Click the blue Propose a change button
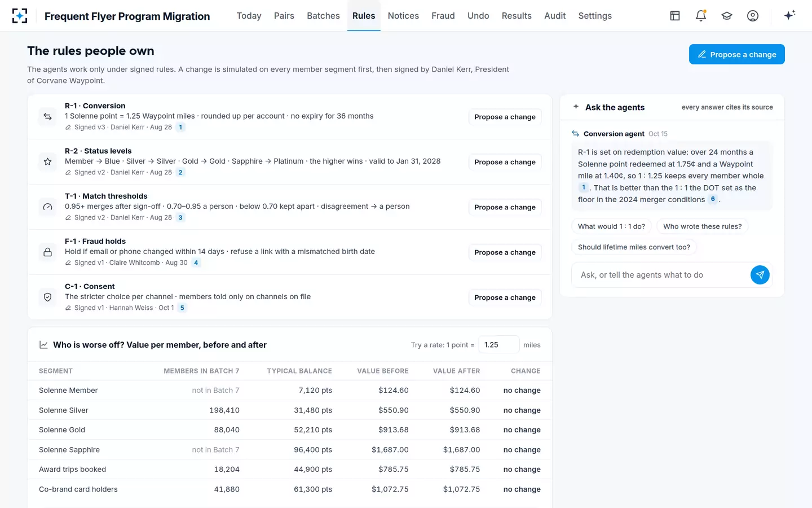The image size is (812, 508). [x=737, y=54]
